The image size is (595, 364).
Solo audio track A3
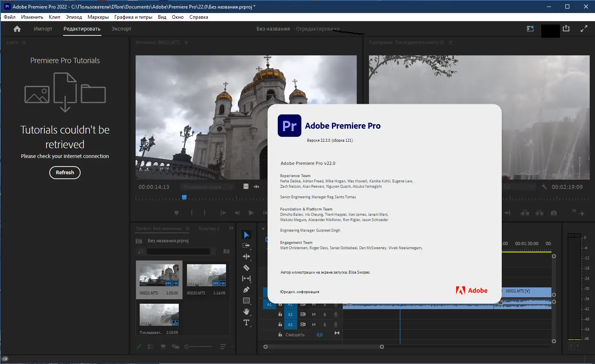coord(325,325)
